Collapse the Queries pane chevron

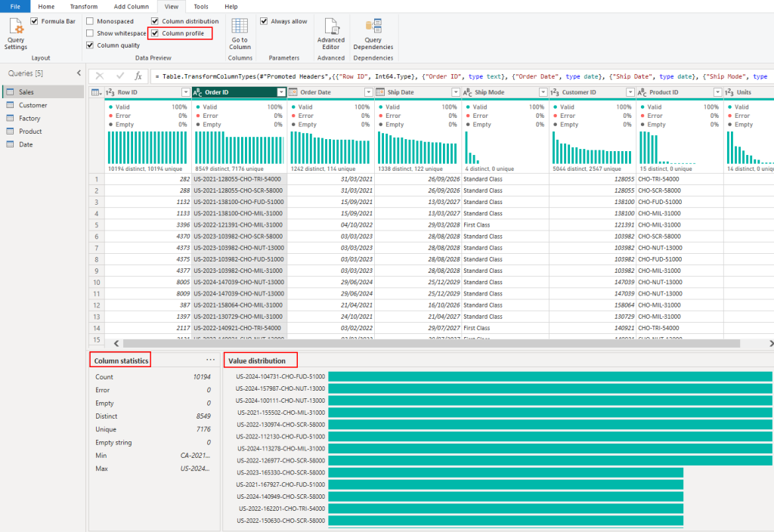(79, 73)
